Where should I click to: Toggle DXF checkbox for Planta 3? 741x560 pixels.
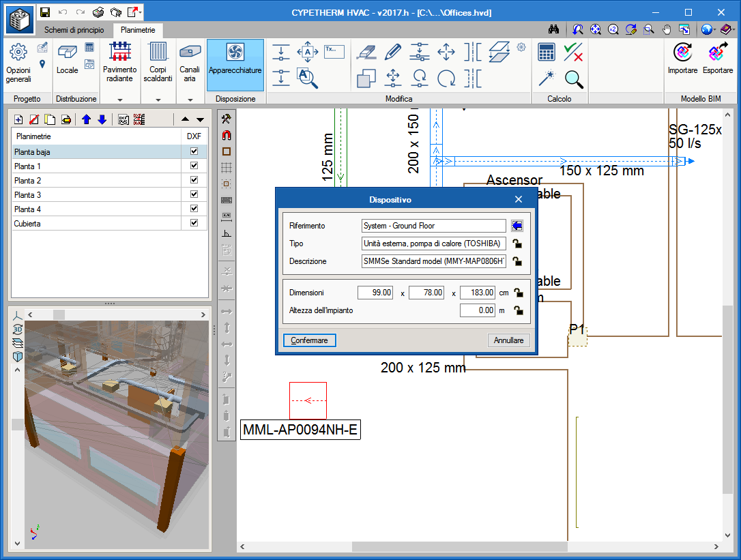coord(194,194)
